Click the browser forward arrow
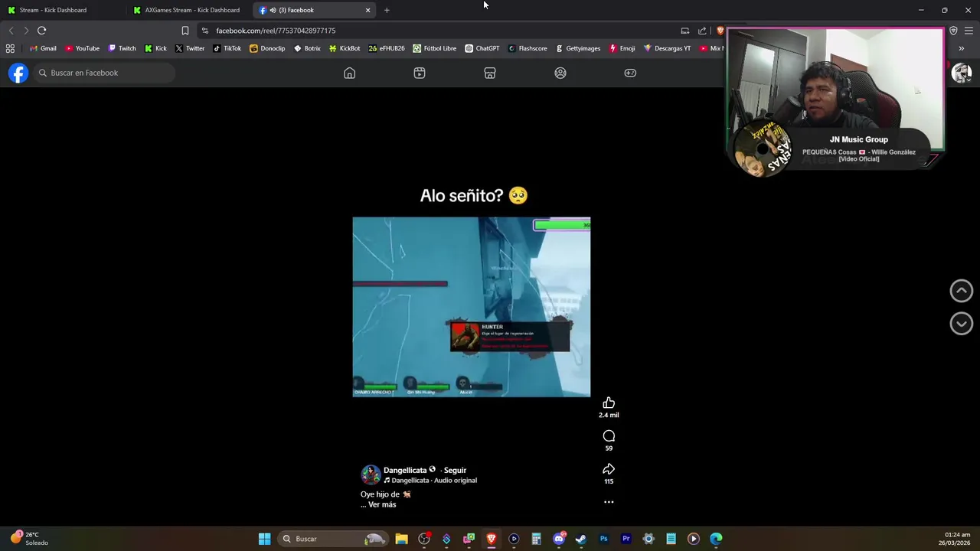 tap(25, 31)
